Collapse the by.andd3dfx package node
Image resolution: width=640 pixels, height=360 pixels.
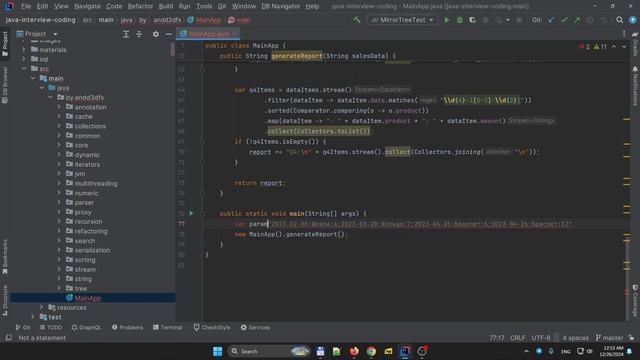[x=50, y=98]
